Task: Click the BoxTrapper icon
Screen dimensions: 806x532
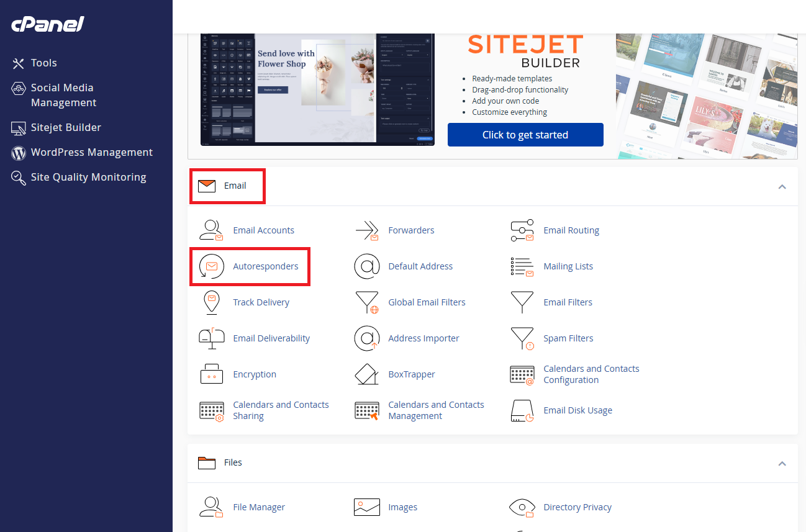Action: point(367,374)
